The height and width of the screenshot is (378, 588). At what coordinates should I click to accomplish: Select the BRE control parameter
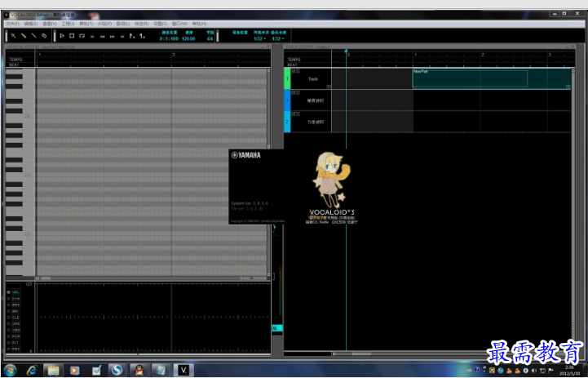click(15, 305)
